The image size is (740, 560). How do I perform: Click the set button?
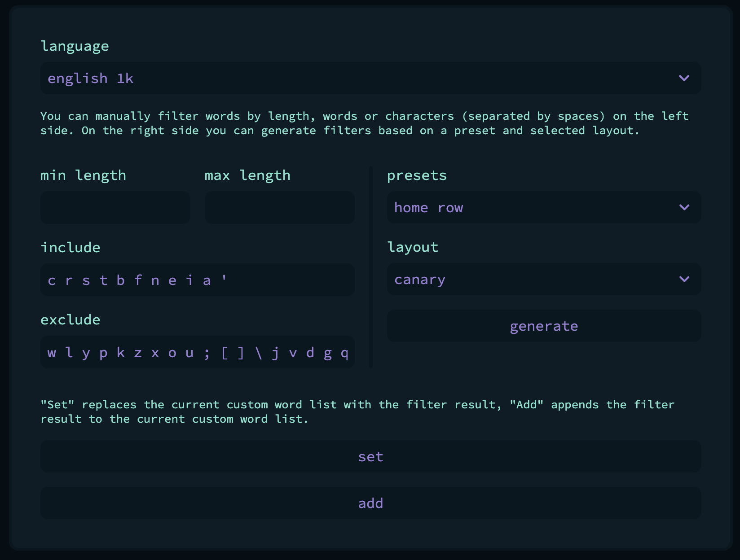coord(370,456)
